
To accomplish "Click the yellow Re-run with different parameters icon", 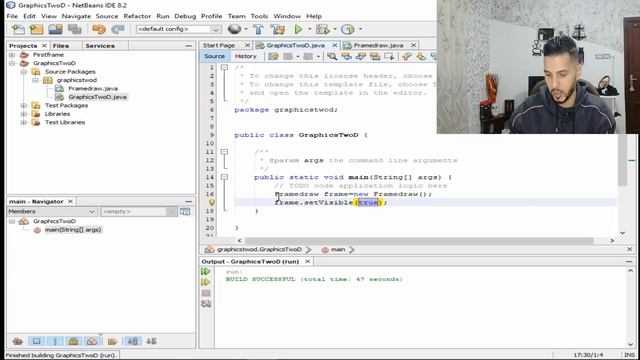I will [206, 282].
